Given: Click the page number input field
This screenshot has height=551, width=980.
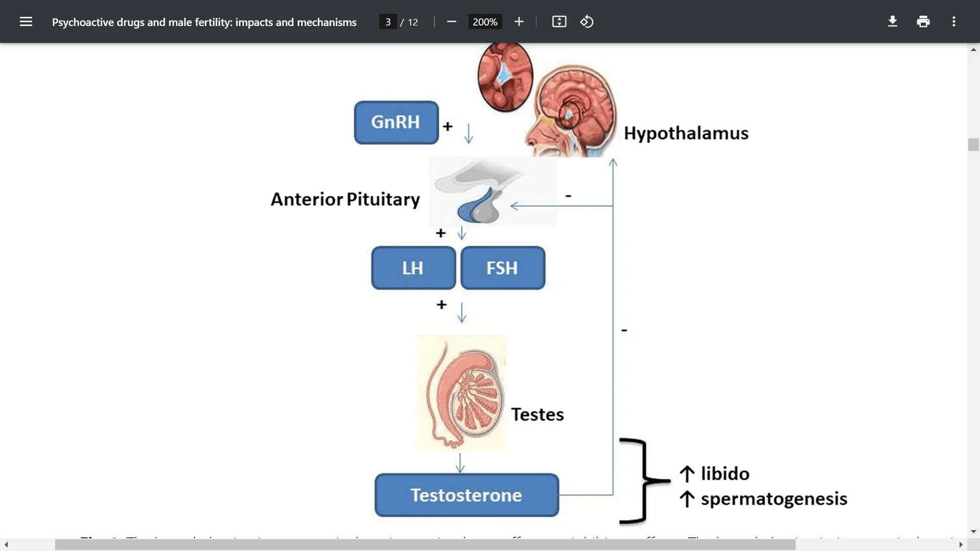Looking at the screenshot, I should [x=388, y=22].
